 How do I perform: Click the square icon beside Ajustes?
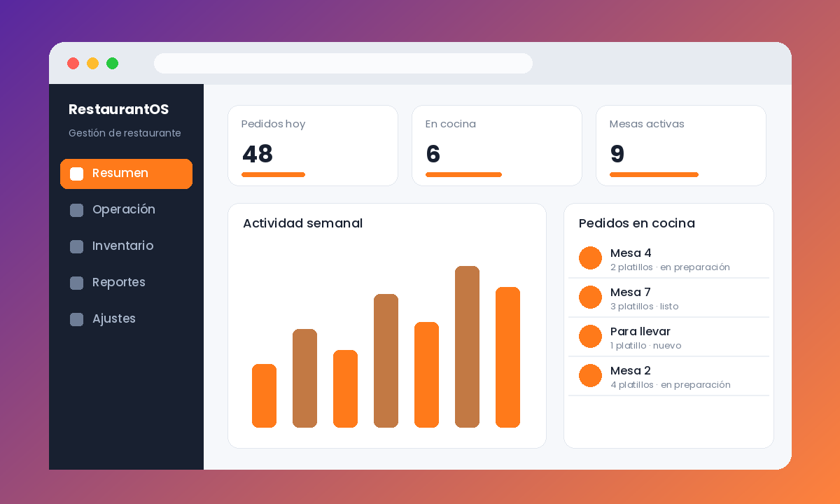77,319
